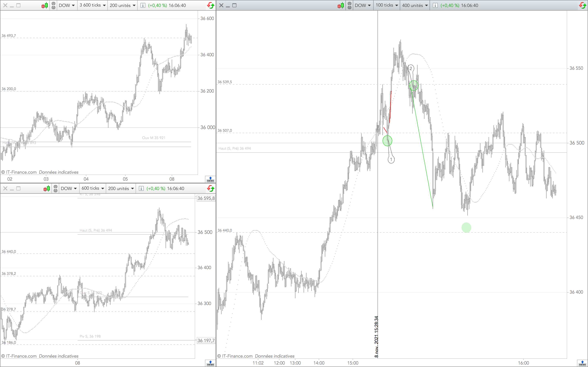
Task: Click blue arrow toolbar icon under 3 600 ticks chart
Action: pyautogui.click(x=210, y=180)
